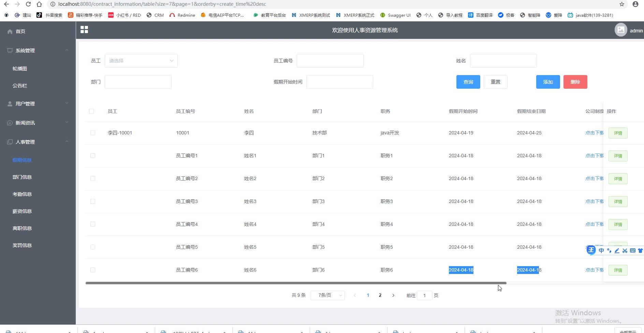
Task: Open the 员工 请选择 dropdown
Action: [141, 61]
